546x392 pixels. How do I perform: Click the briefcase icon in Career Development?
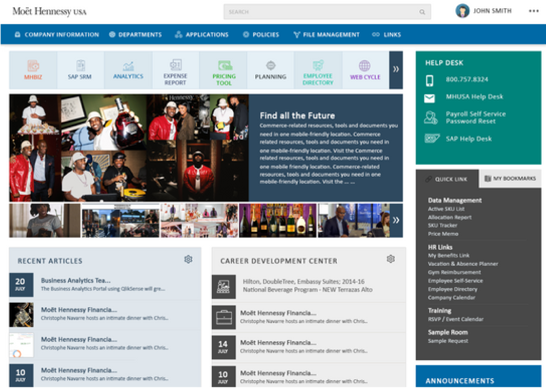pyautogui.click(x=224, y=317)
